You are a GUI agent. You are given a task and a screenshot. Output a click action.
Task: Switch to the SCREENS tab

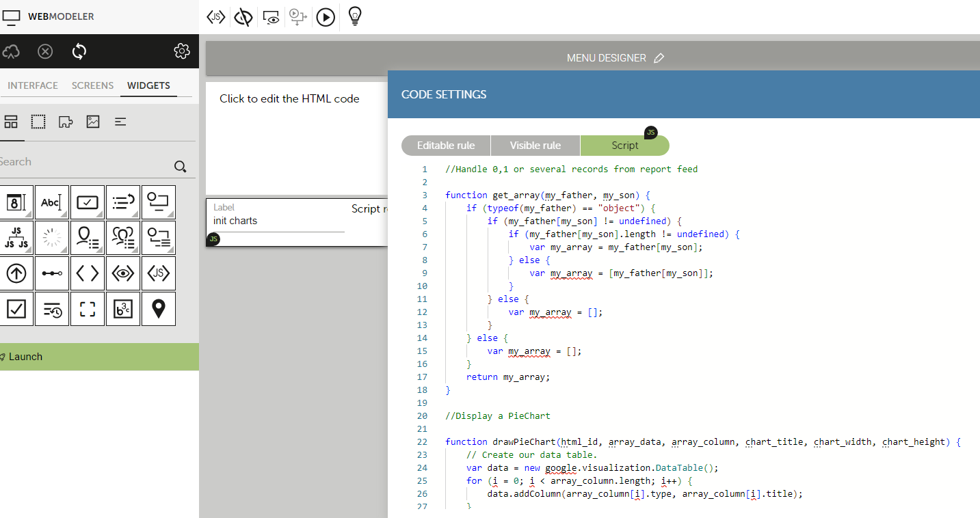tap(92, 85)
